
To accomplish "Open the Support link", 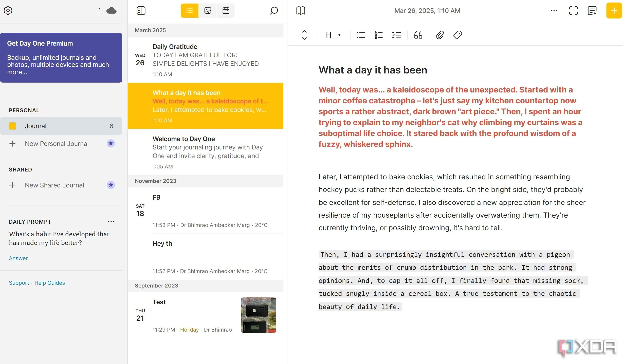I will pyautogui.click(x=19, y=283).
